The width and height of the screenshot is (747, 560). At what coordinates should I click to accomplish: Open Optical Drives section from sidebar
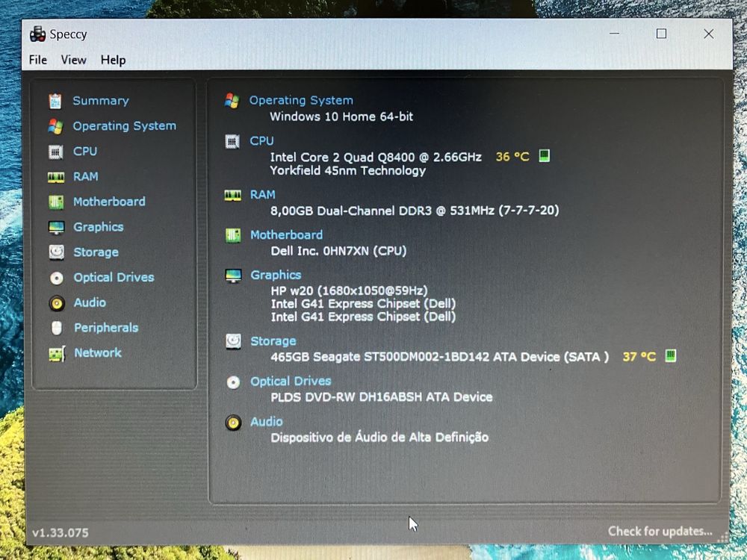pyautogui.click(x=114, y=278)
